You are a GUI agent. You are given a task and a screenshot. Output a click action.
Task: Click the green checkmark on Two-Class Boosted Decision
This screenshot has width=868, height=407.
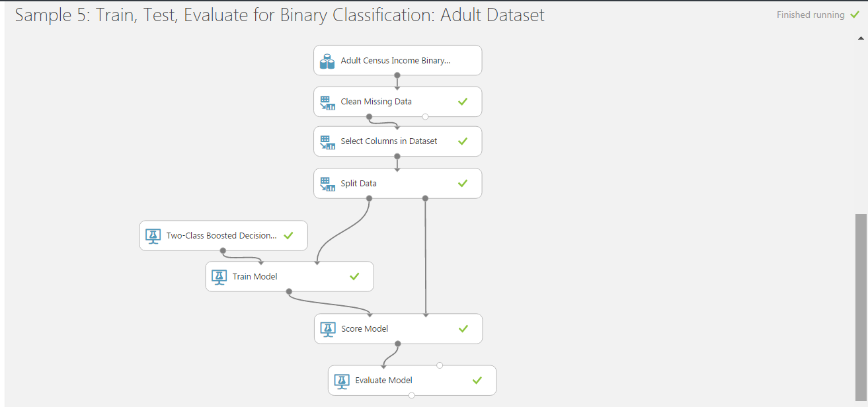click(x=288, y=235)
